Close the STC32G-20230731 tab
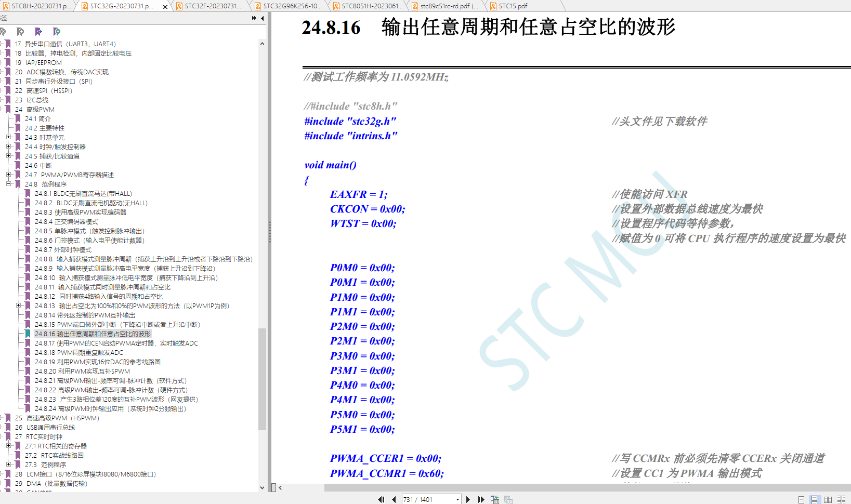The width and height of the screenshot is (851, 504). tap(165, 7)
